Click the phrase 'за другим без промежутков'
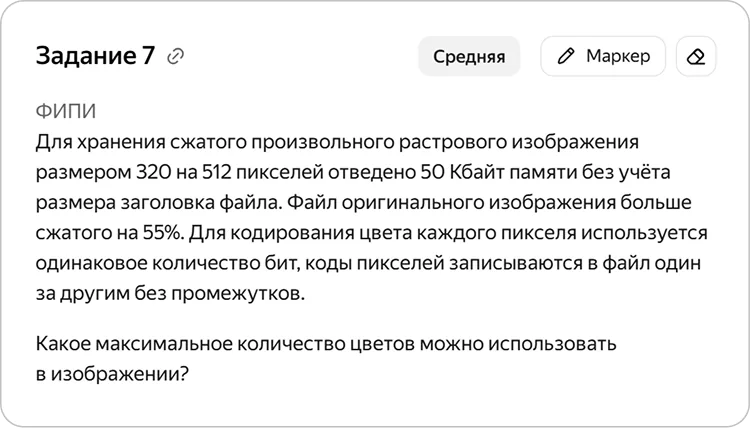 (x=170, y=293)
